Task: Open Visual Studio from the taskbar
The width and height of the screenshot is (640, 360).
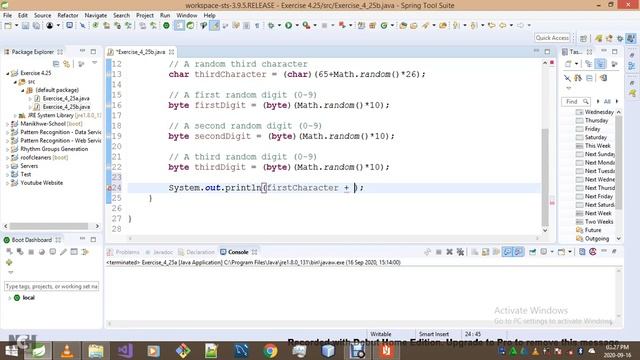Action: [124, 351]
